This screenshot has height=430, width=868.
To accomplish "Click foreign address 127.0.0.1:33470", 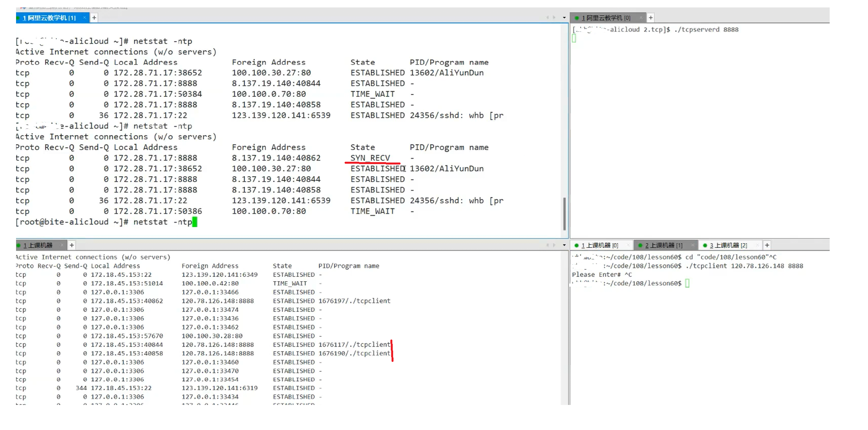I will coord(210,371).
